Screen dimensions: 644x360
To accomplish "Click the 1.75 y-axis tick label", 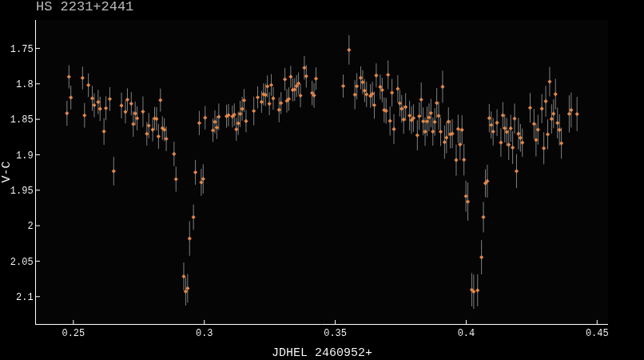I will [x=19, y=49].
